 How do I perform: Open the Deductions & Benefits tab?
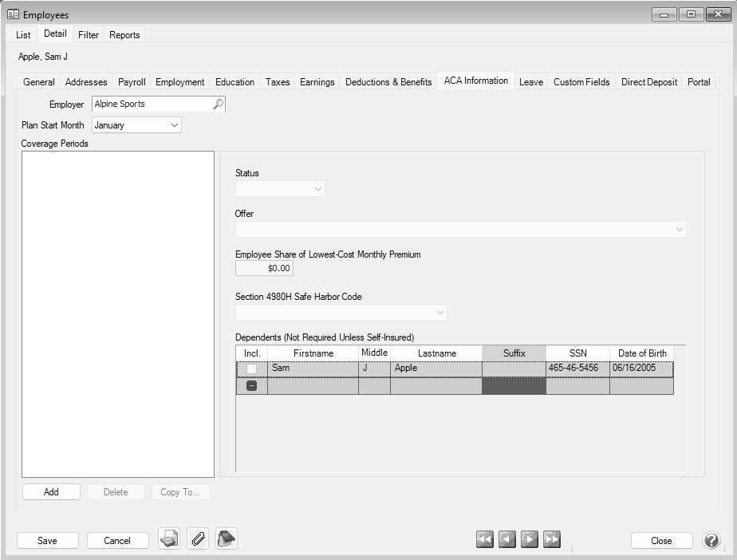tap(388, 82)
